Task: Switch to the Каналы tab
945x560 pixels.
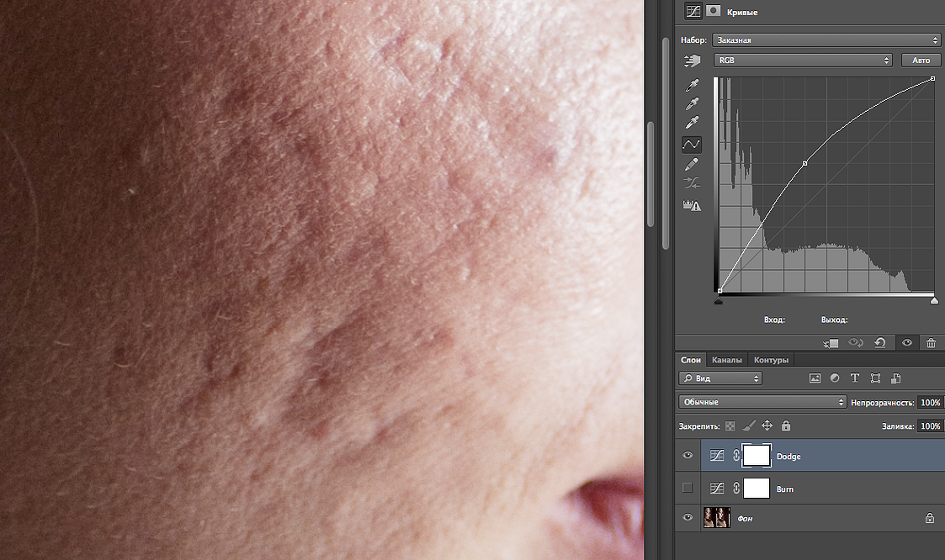Action: (727, 360)
